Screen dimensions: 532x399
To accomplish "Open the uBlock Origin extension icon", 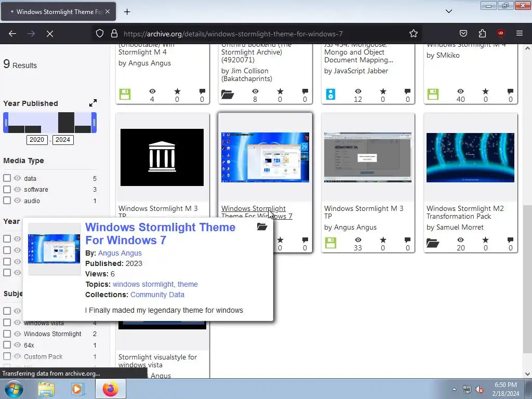I will click(x=501, y=33).
